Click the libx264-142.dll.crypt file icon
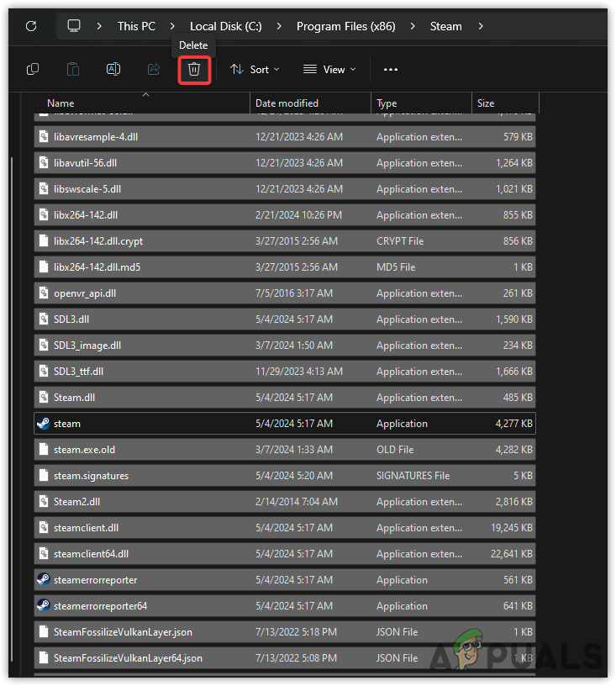Viewport: 616px width, 686px height. click(x=44, y=241)
